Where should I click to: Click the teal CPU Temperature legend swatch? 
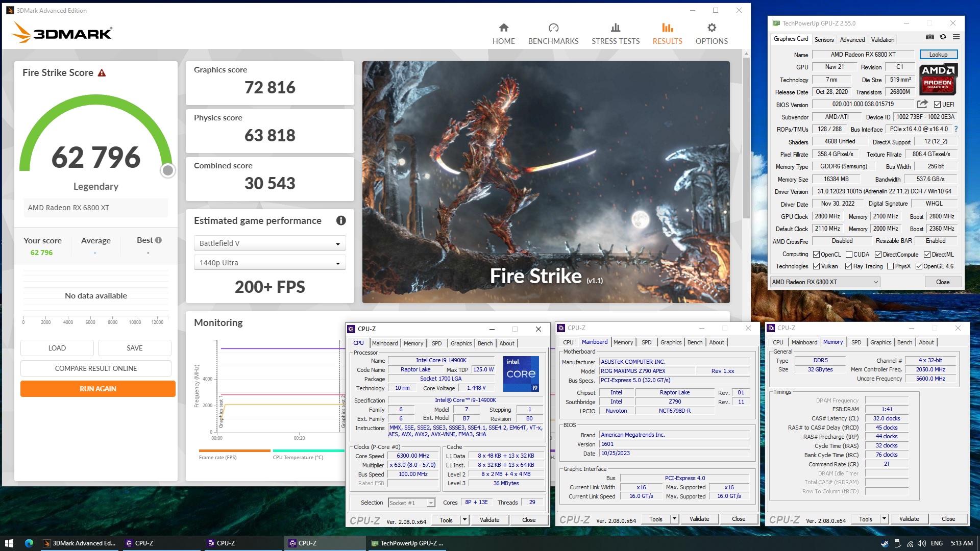coord(308,450)
